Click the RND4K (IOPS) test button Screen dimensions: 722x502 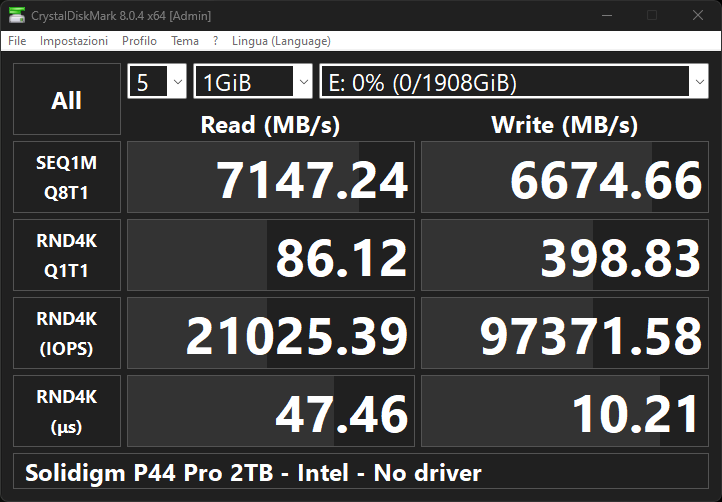point(66,333)
